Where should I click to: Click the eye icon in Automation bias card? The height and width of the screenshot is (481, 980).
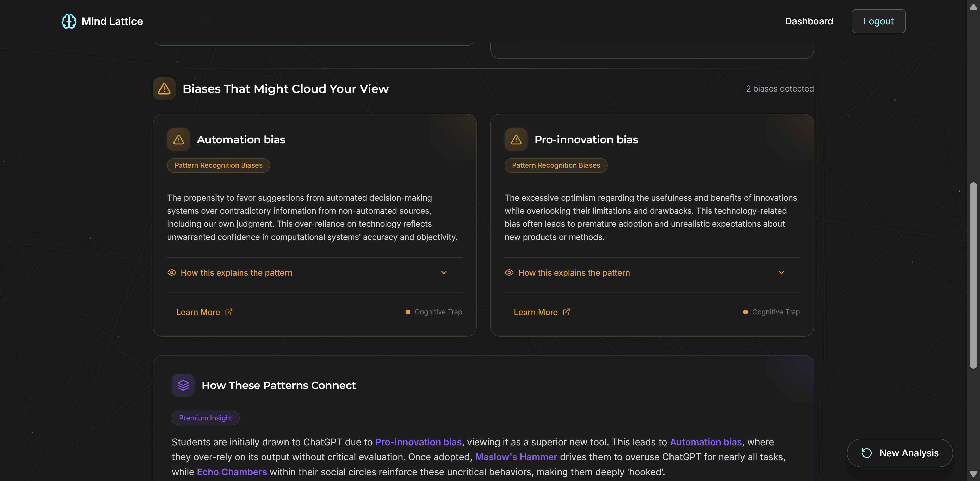(x=171, y=272)
